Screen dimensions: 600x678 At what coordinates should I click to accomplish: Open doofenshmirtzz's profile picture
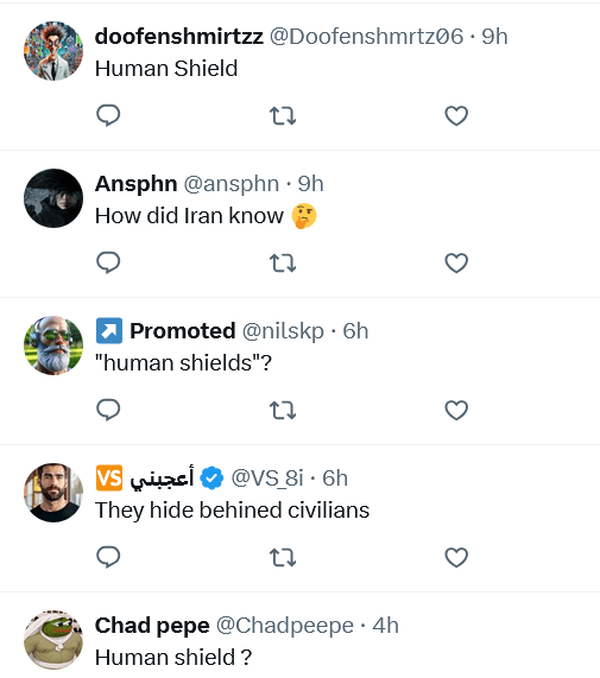[52, 50]
